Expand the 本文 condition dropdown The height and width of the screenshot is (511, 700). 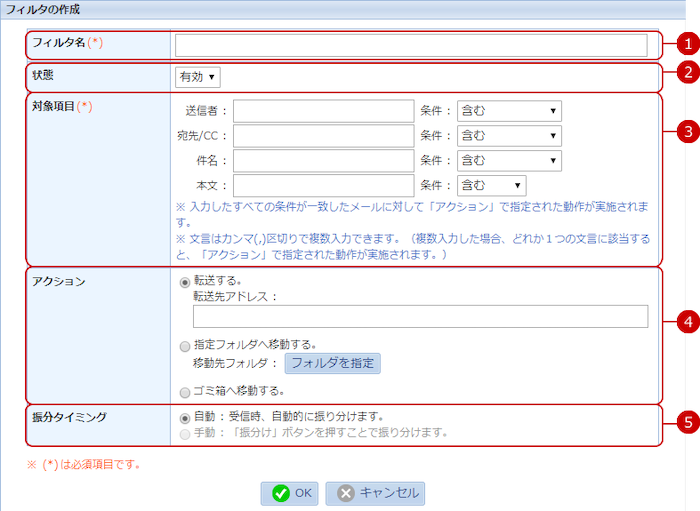491,186
